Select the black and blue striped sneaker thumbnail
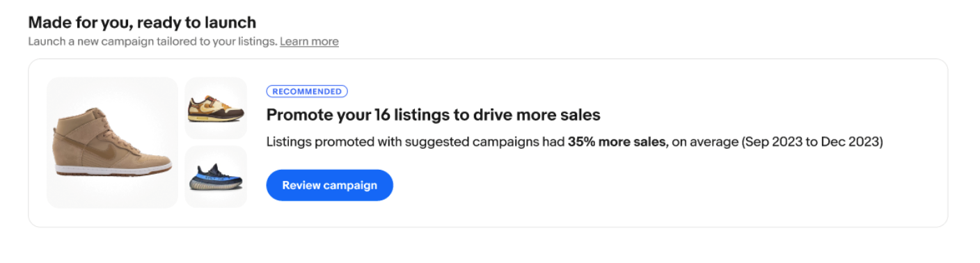The image size is (980, 263). (x=216, y=177)
